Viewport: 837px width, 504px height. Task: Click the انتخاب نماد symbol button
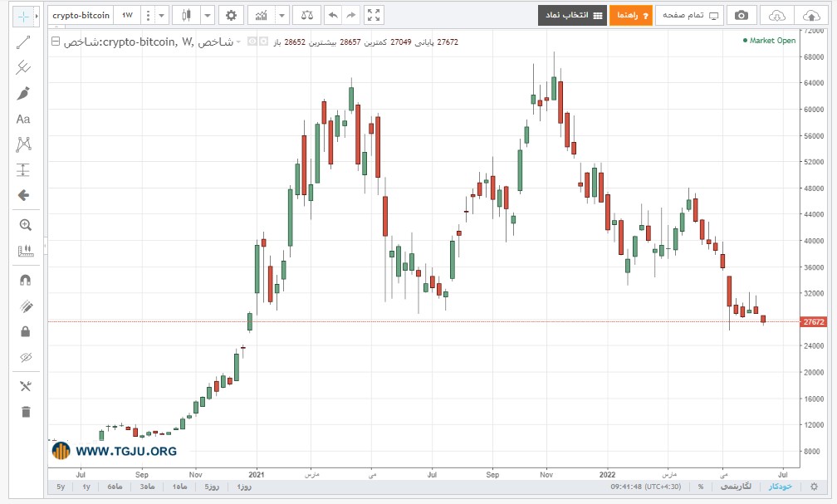(573, 16)
